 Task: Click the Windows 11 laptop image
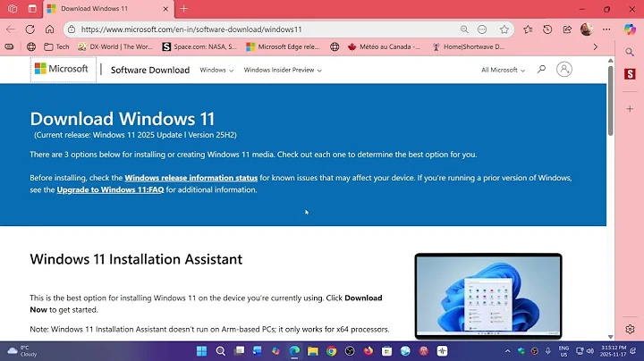point(488,296)
